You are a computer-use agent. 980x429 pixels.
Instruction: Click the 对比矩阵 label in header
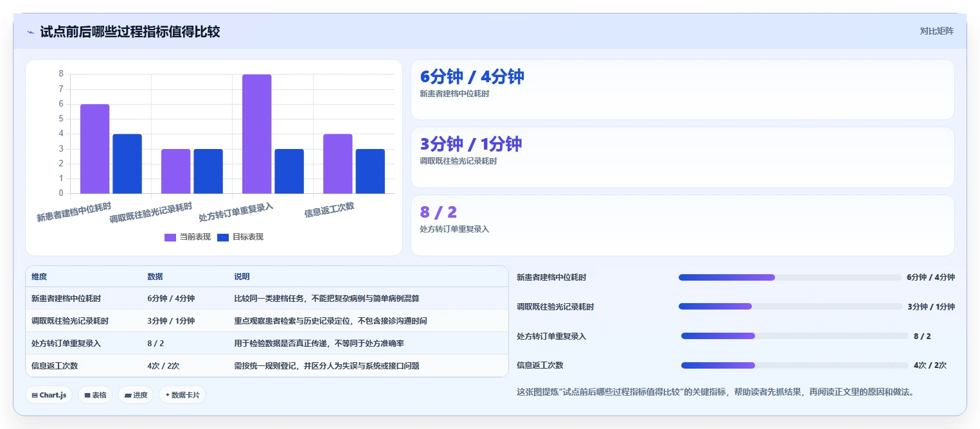click(x=937, y=31)
